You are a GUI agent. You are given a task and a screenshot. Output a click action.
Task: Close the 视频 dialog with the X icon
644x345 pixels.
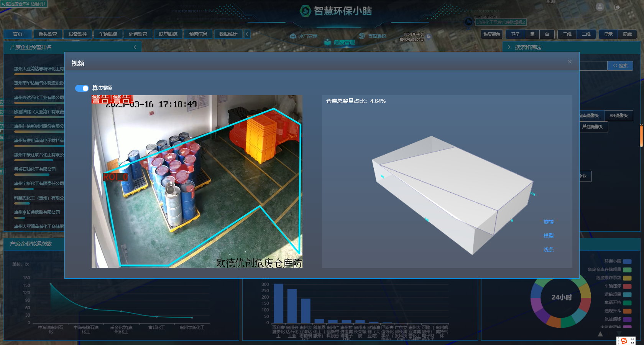(570, 62)
